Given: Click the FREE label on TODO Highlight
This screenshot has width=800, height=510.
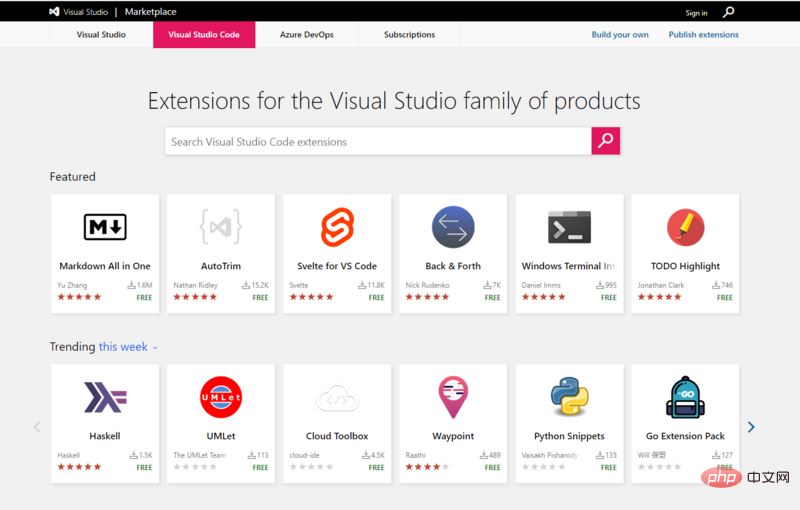Looking at the screenshot, I should (724, 297).
